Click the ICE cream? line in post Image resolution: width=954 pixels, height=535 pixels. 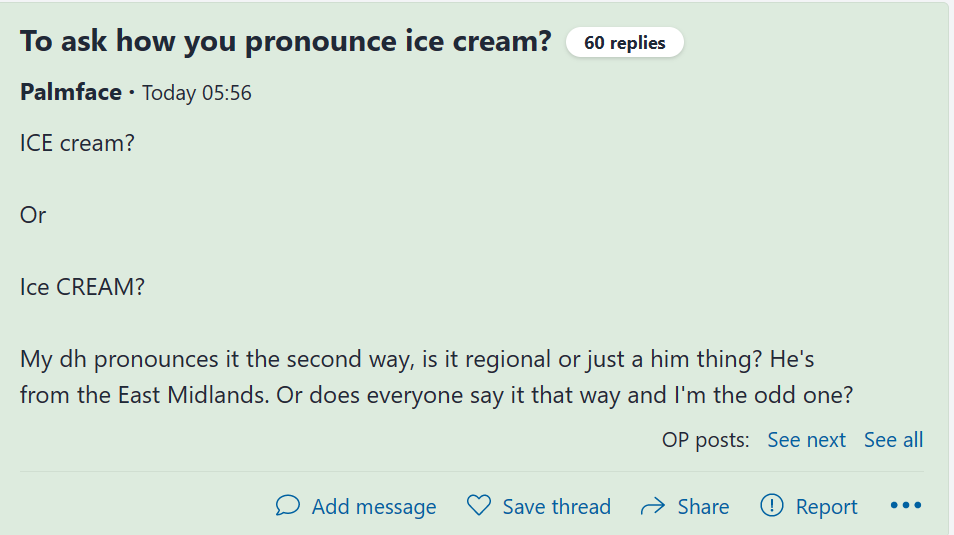click(77, 143)
